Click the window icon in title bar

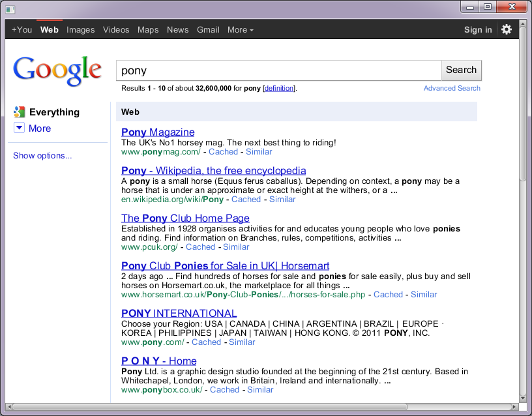pos(10,8)
